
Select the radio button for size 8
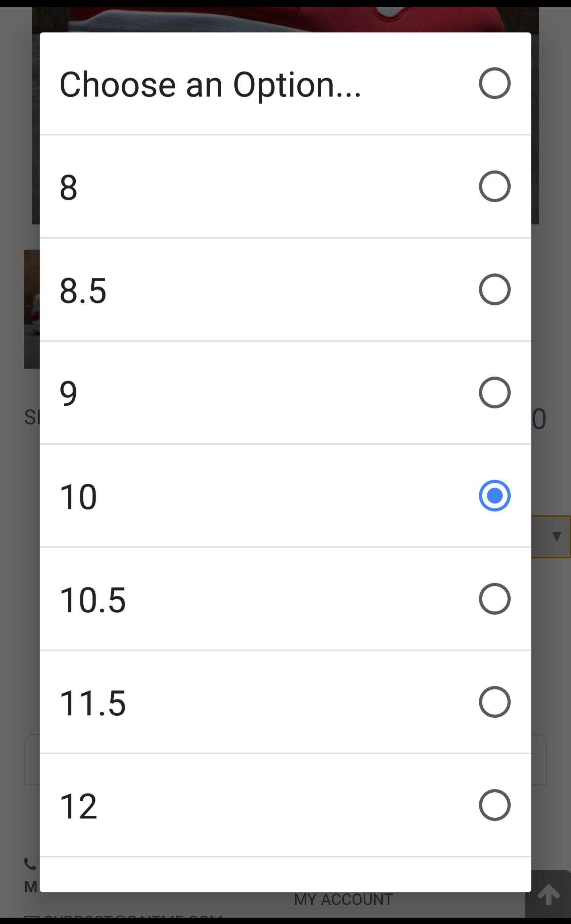[x=494, y=186]
